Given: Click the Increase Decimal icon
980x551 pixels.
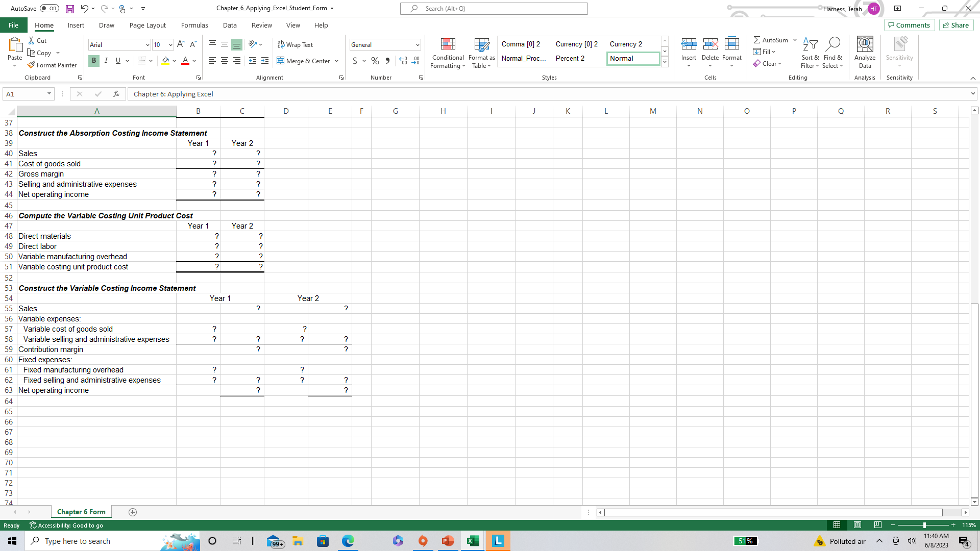Looking at the screenshot, I should tap(403, 61).
